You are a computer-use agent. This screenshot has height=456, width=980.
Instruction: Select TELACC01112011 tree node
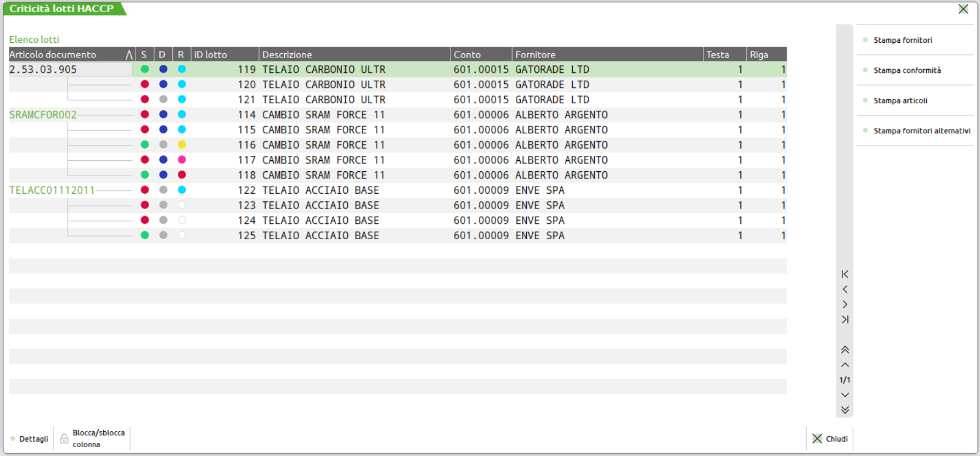(x=52, y=190)
